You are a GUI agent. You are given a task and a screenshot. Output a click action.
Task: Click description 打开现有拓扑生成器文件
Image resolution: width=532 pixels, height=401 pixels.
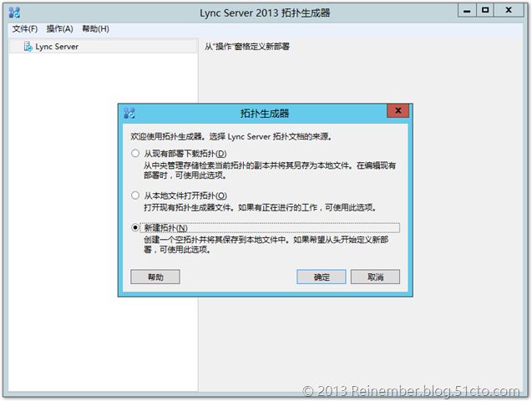[261, 207]
